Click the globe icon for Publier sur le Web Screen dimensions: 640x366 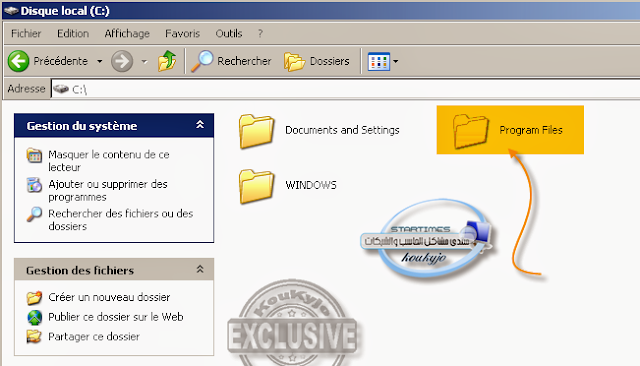(x=34, y=317)
